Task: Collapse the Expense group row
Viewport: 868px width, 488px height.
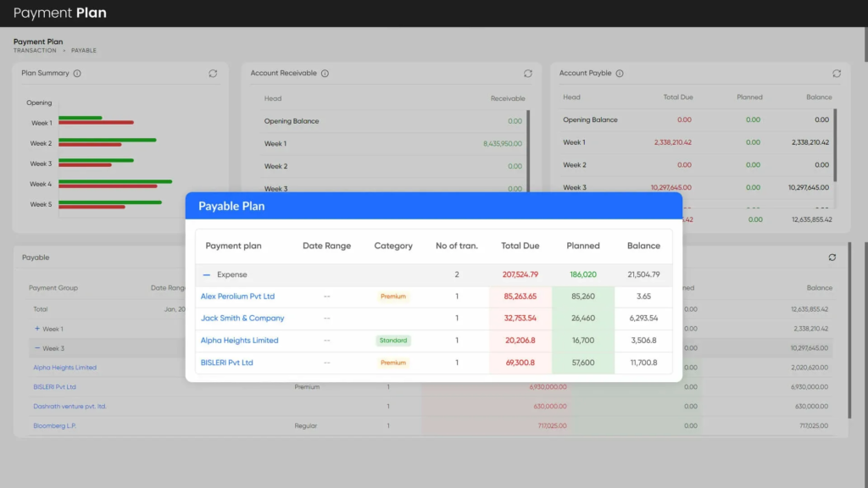Action: (207, 274)
